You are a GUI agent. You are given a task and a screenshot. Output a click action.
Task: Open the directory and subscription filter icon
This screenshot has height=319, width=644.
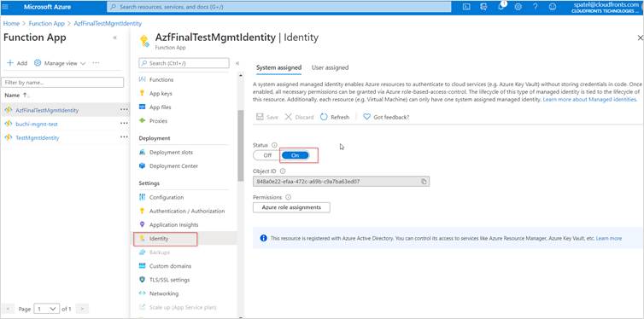(x=483, y=7)
